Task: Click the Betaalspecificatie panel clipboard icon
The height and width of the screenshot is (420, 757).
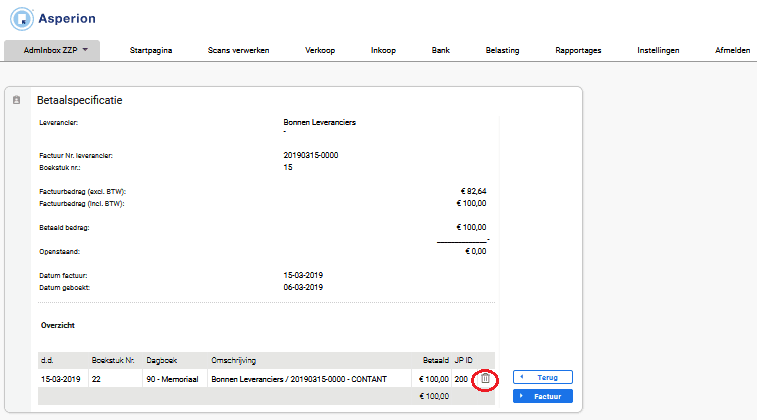Action: coord(16,100)
